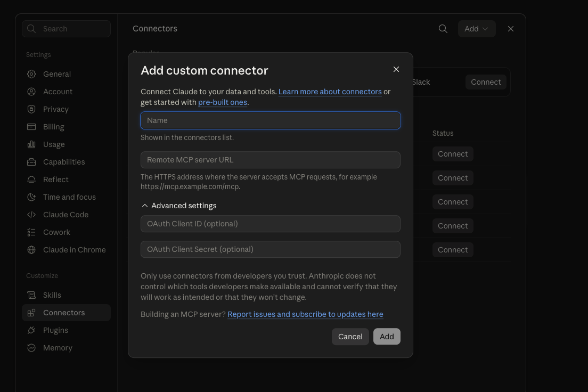Click the Cowork checklist icon
This screenshot has height=392, width=588.
pos(31,232)
